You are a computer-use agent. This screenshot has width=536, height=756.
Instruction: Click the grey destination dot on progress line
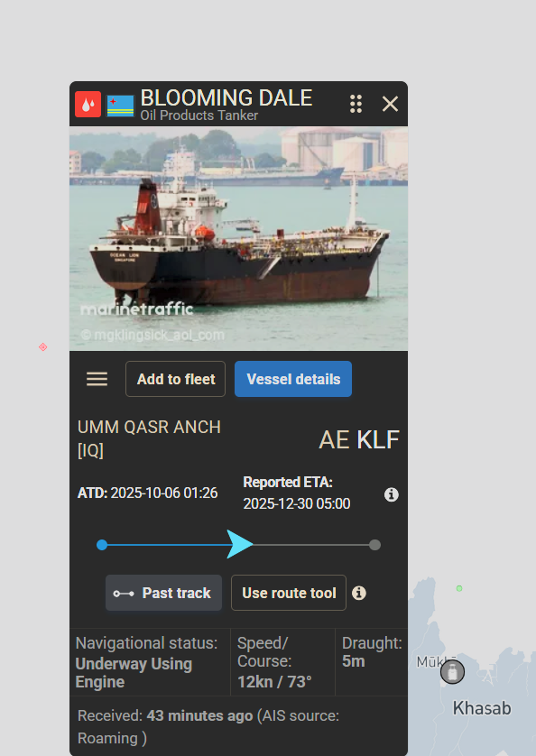tap(374, 545)
